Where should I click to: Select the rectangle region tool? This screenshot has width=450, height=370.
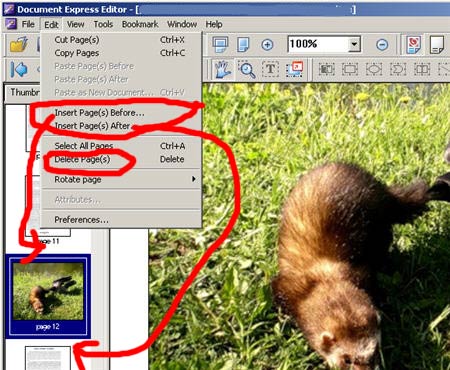pos(350,69)
